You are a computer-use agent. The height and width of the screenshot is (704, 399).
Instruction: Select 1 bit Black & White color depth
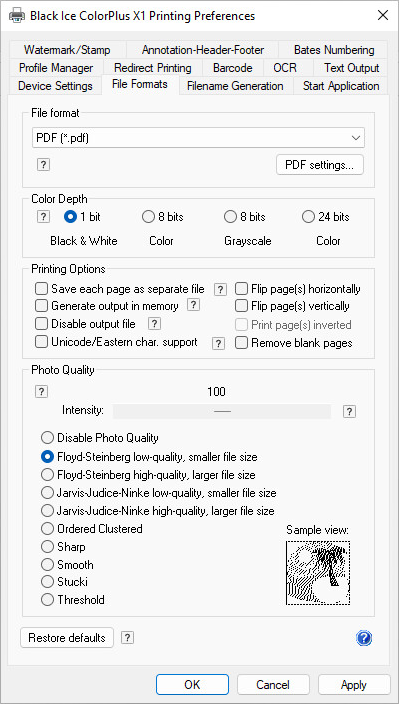tap(70, 217)
